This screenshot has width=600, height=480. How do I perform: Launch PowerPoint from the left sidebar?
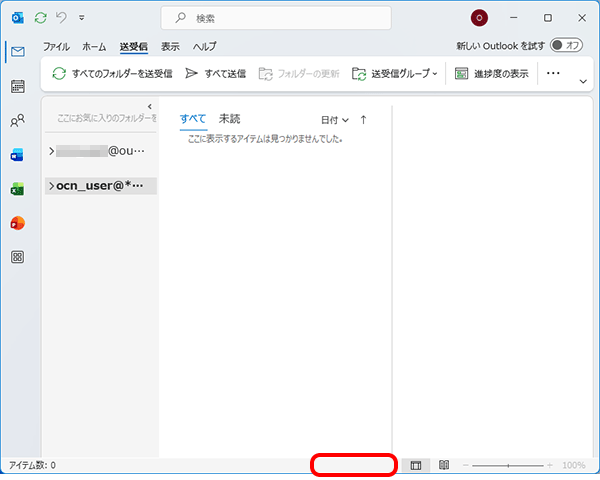click(x=17, y=223)
